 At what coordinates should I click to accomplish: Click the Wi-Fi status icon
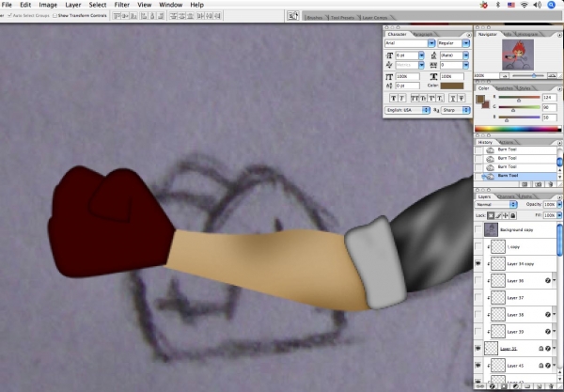pyautogui.click(x=525, y=5)
